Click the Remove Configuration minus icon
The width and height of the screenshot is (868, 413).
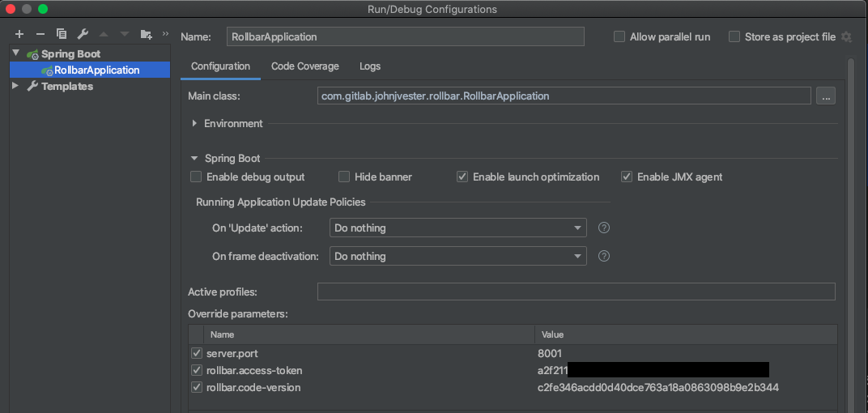coord(40,34)
